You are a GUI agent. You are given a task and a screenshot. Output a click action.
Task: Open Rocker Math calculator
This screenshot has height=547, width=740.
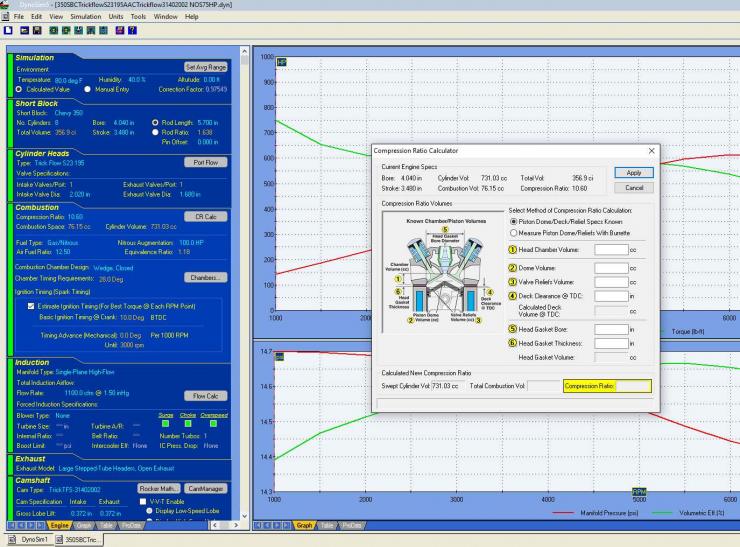tap(159, 488)
